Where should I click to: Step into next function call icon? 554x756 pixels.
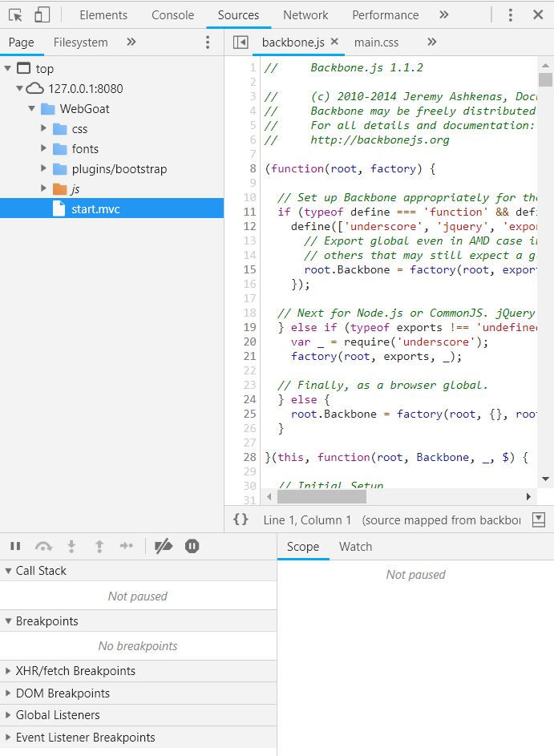tap(71, 546)
